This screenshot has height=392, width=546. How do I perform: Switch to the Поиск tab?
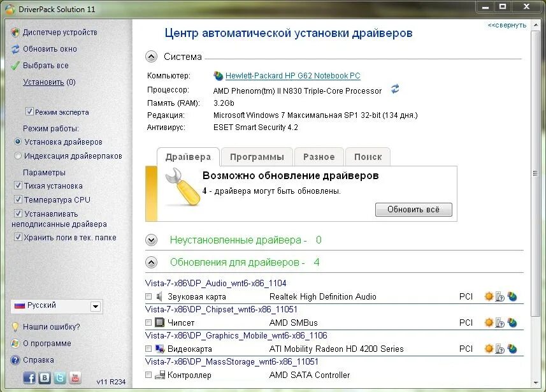[368, 157]
